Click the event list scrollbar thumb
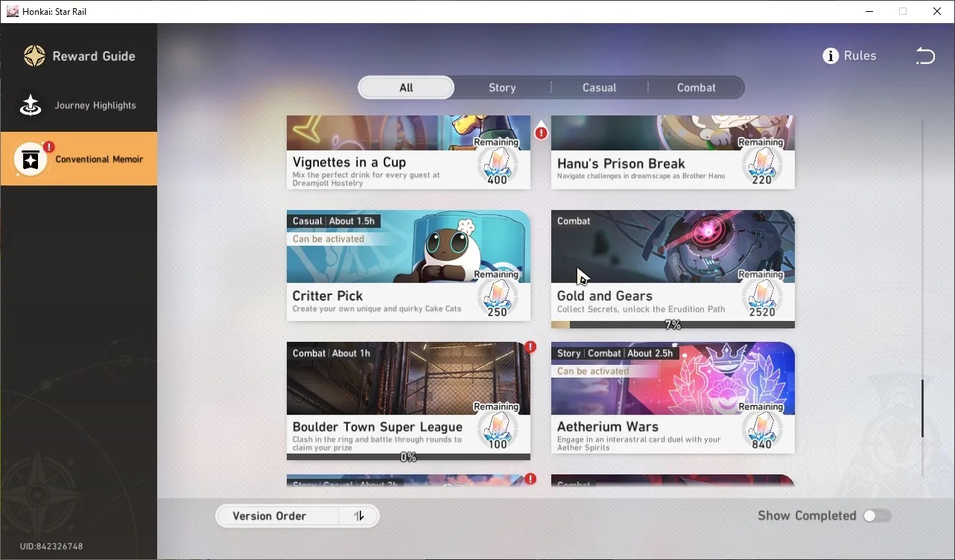The height and width of the screenshot is (560, 955). (922, 408)
